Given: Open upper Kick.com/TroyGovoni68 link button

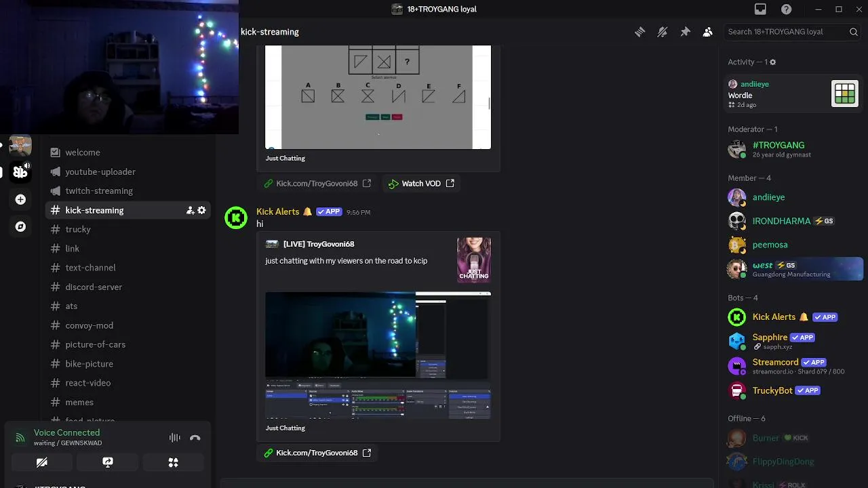Looking at the screenshot, I should (x=317, y=184).
